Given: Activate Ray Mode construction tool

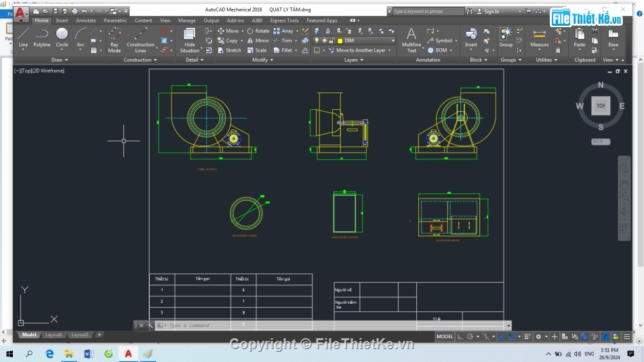Looking at the screenshot, I should click(x=114, y=40).
